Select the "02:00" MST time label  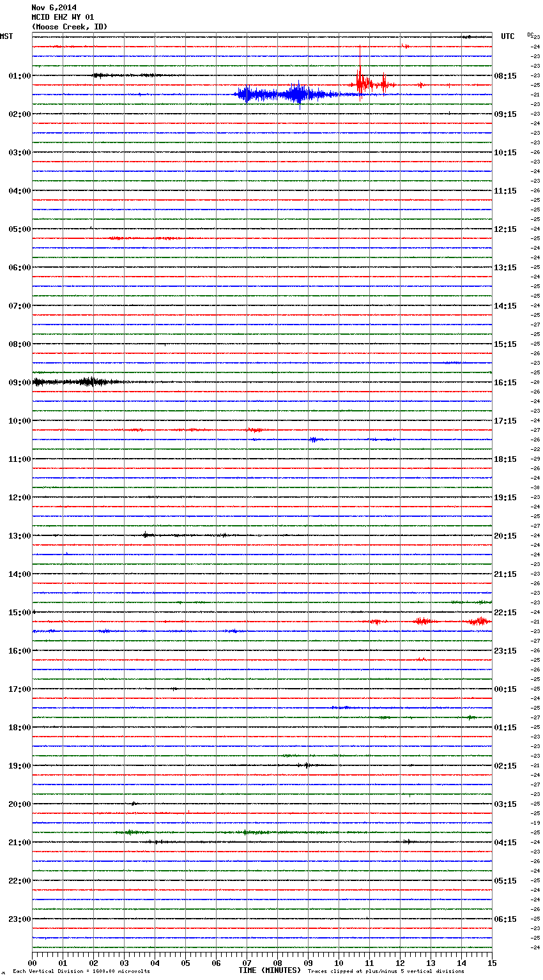coord(20,114)
